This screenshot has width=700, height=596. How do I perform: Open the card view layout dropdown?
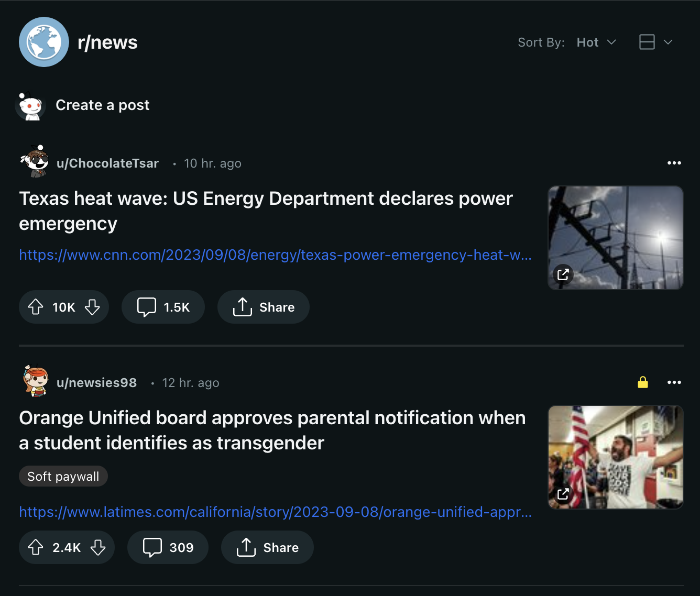[x=656, y=42]
